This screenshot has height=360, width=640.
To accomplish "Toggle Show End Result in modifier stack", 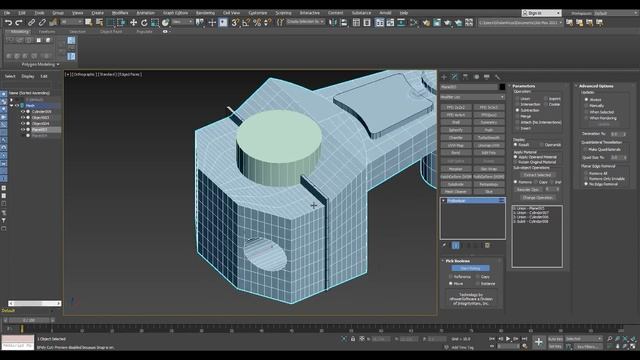I will click(x=456, y=245).
